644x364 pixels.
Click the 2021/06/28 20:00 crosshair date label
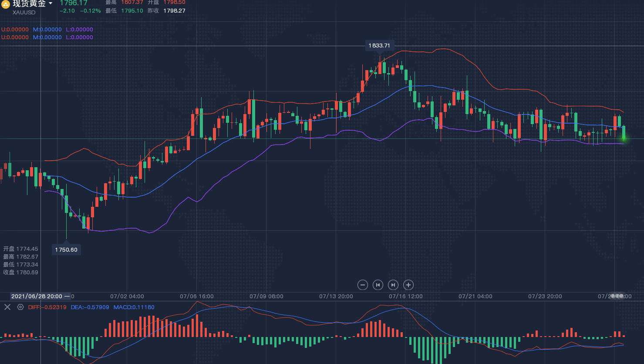tap(37, 296)
